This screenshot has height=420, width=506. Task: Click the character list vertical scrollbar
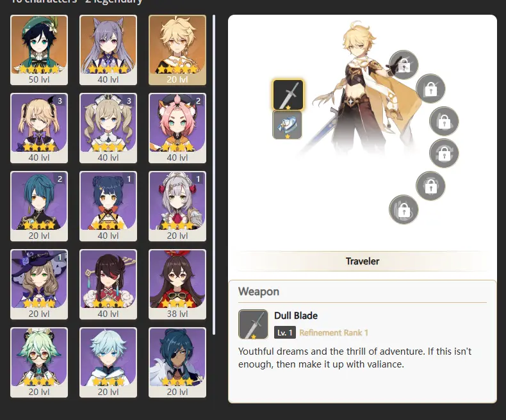(x=214, y=175)
